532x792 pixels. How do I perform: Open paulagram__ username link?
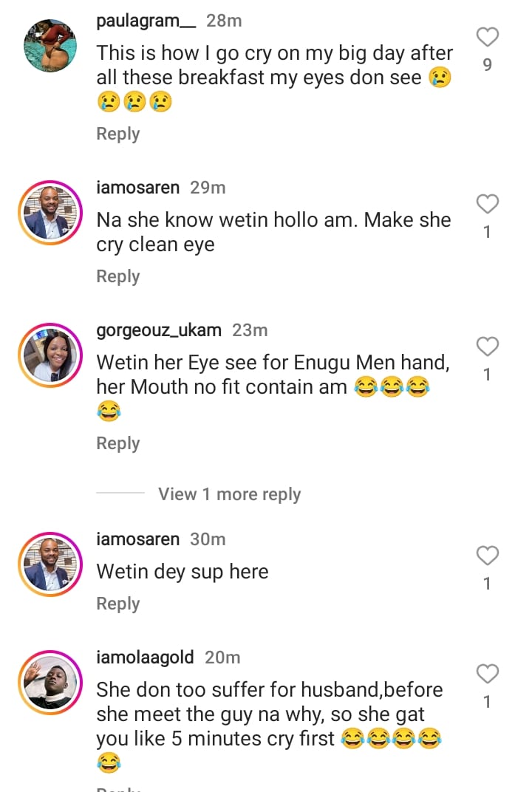146,21
